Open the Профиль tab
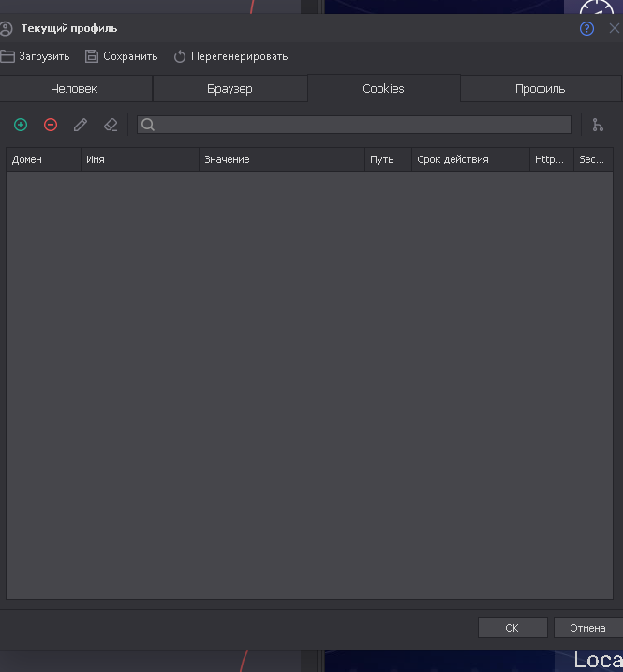Image resolution: width=623 pixels, height=672 pixels. click(541, 89)
